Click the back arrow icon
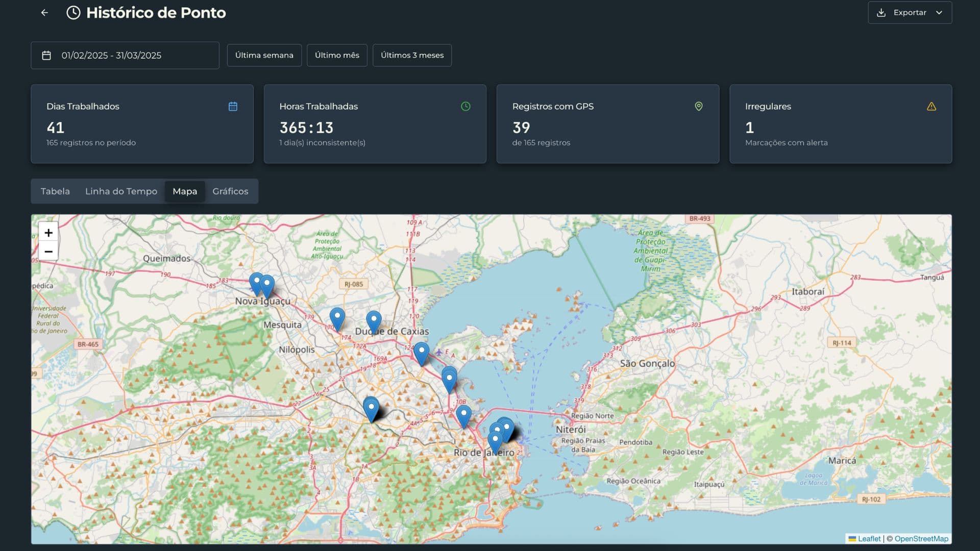The image size is (980, 551). tap(44, 13)
